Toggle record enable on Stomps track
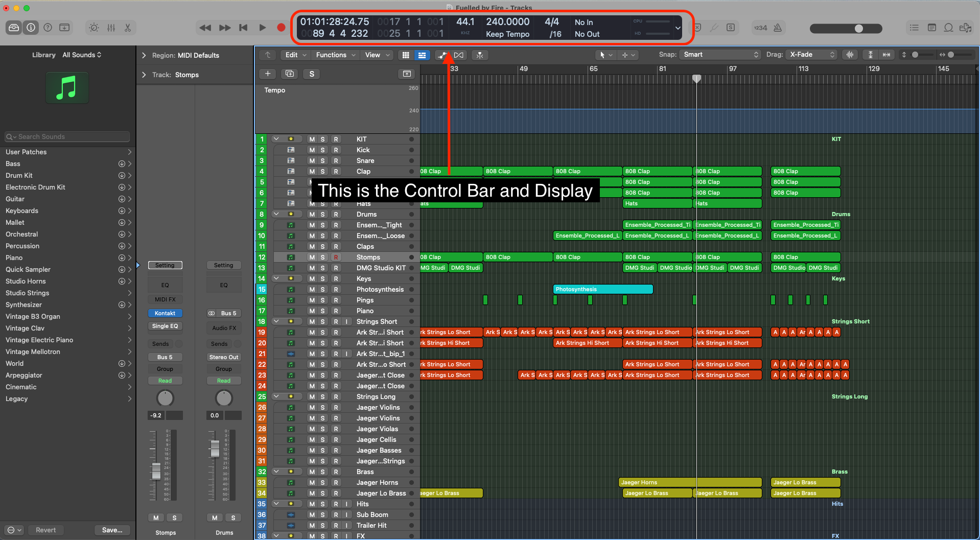 click(x=336, y=257)
